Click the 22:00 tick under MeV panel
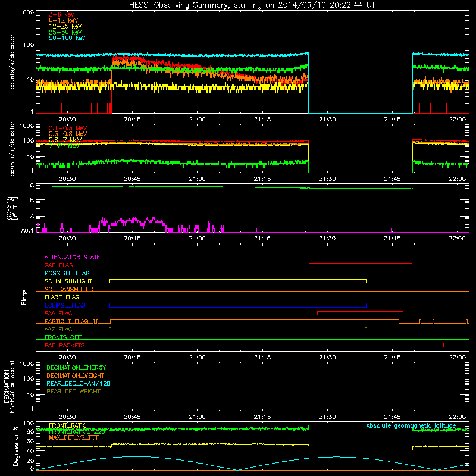The width and height of the screenshot is (476, 476). [x=457, y=179]
